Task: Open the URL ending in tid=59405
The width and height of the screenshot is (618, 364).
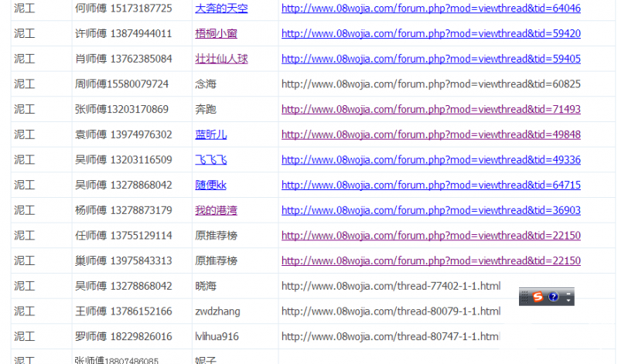Action: coord(431,59)
